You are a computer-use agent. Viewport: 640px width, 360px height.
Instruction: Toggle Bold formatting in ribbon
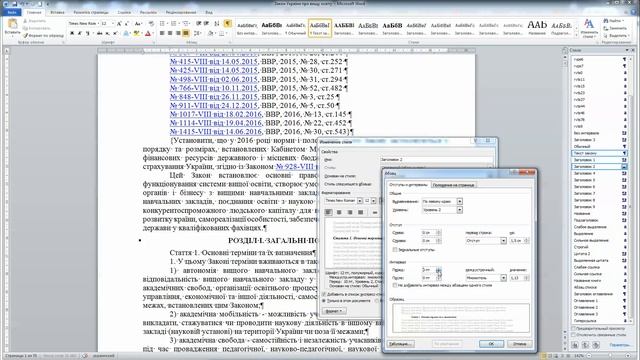(72, 33)
